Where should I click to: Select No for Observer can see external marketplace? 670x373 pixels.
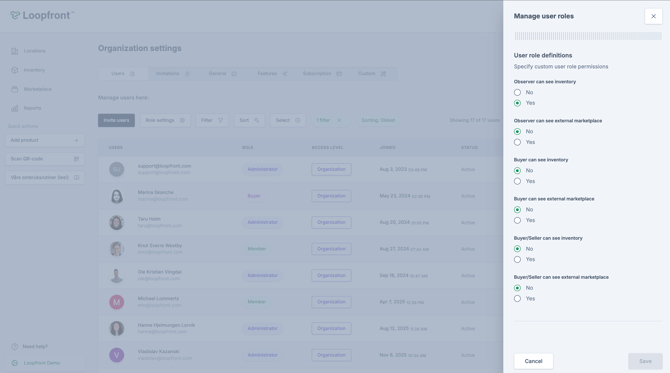click(517, 132)
